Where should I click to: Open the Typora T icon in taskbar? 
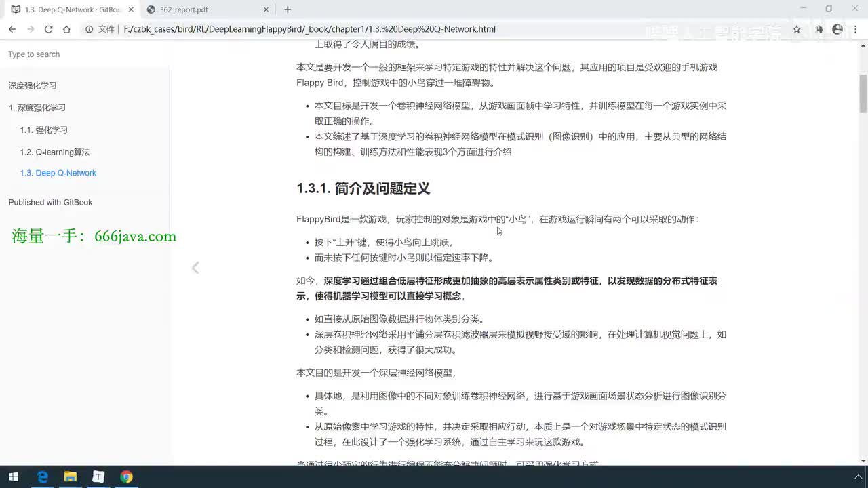tap(98, 476)
